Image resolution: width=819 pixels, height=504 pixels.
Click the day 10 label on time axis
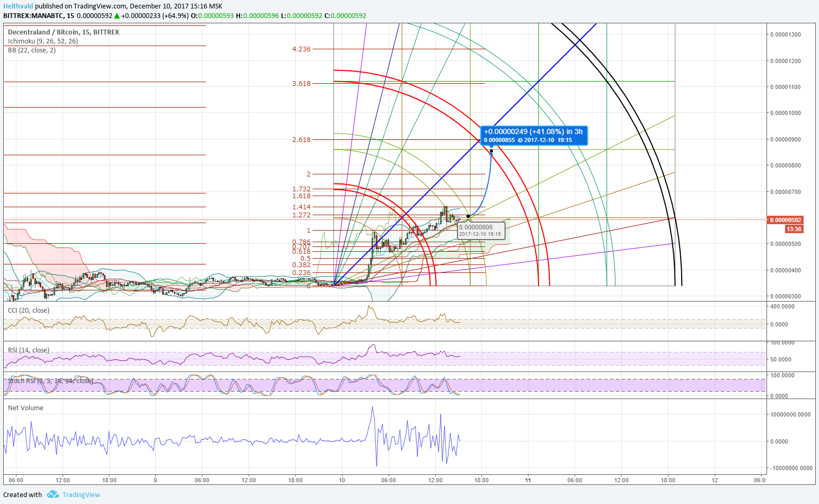tap(342, 480)
